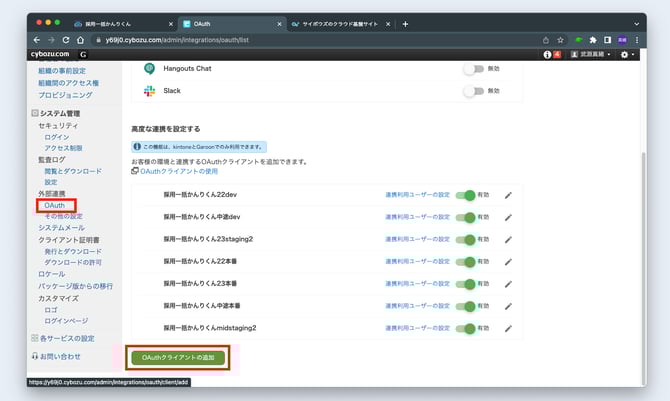Open 連携利用ユーザーの設定 for 採用一括かんりくん中途dev
Viewport: 670px width, 401px height.
click(417, 218)
